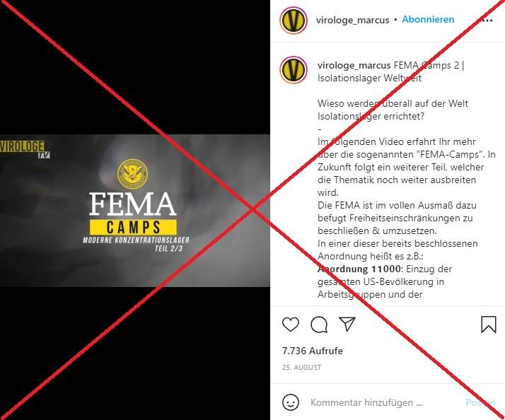Click the yellow FEMA seal emblem
Screen dimensions: 505x420
132,174
